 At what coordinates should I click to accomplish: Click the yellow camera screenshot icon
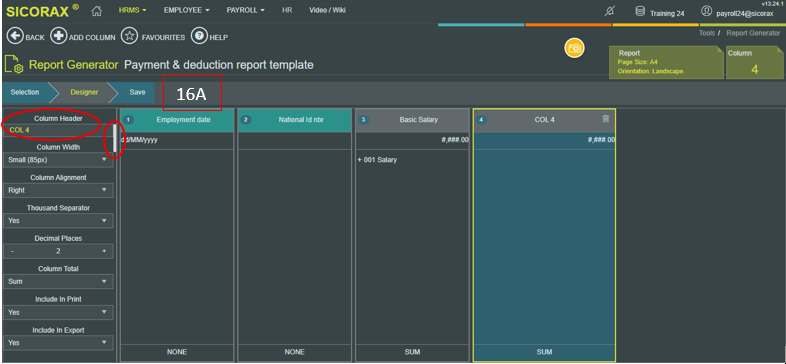574,48
